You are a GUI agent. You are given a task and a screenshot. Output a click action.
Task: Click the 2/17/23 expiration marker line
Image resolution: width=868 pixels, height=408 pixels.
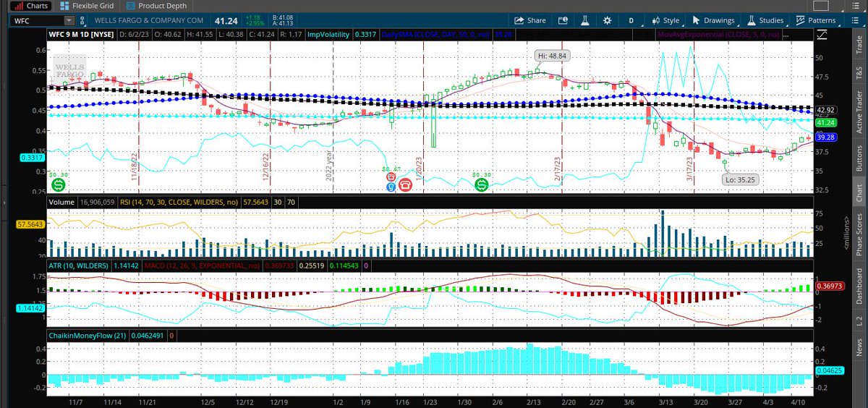[x=561, y=116]
